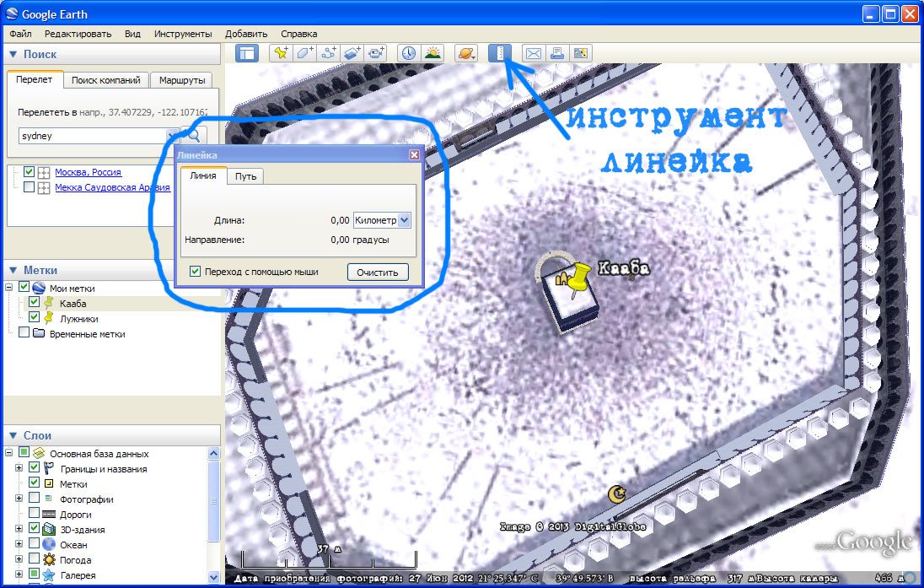Toggle sunlight across the landscape
924x588 pixels.
[x=432, y=53]
